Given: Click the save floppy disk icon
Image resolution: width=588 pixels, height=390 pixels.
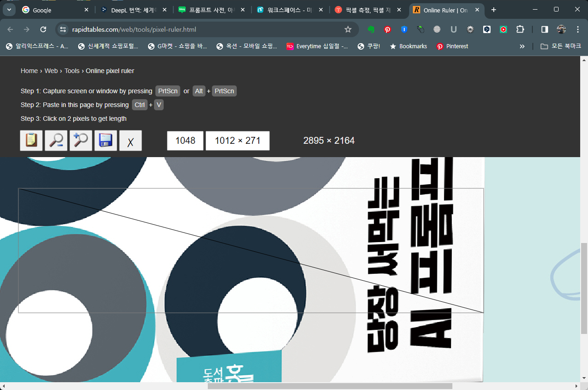Looking at the screenshot, I should [106, 141].
